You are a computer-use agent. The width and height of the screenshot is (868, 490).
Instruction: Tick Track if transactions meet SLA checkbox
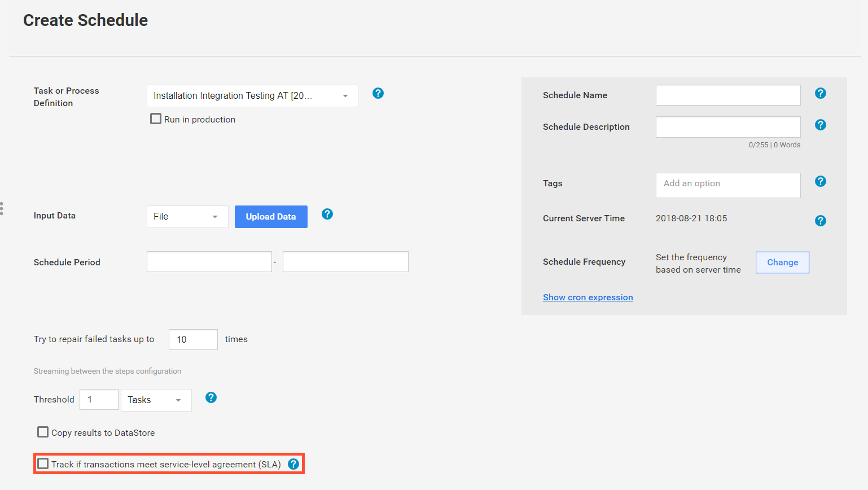43,463
